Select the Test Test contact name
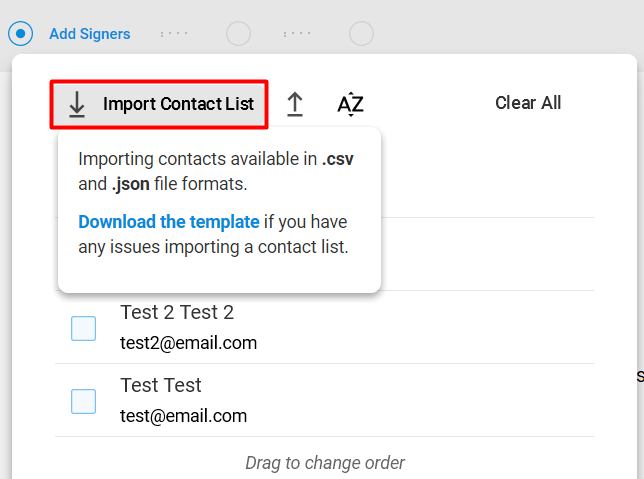Image resolution: width=644 pixels, height=479 pixels. coord(161,385)
